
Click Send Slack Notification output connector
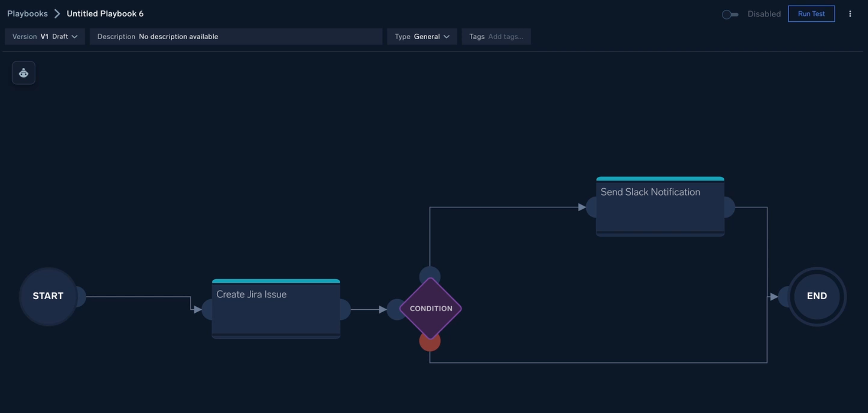pyautogui.click(x=730, y=207)
